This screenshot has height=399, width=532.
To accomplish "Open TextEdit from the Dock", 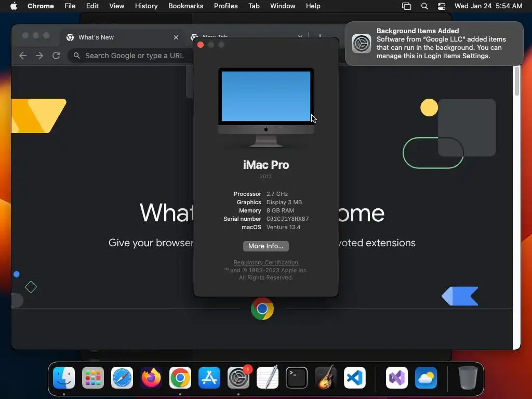I will pyautogui.click(x=268, y=378).
